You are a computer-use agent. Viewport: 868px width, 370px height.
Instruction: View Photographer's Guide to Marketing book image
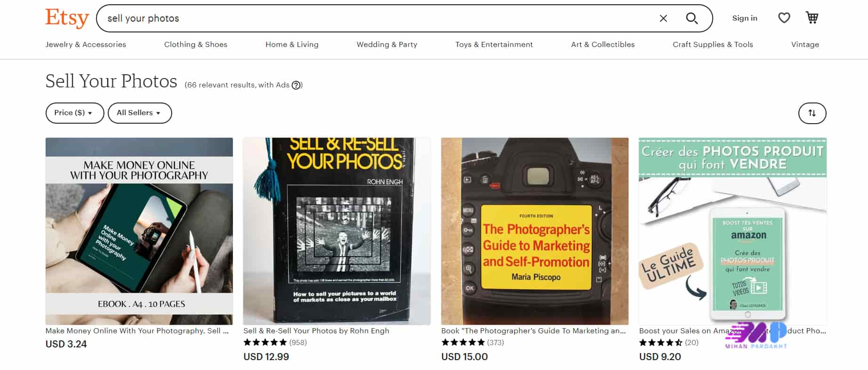534,231
